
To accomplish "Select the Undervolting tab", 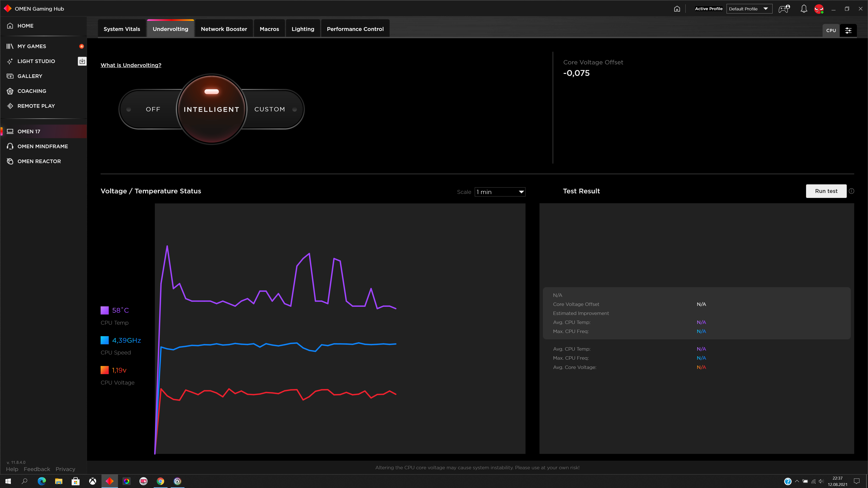I will [x=170, y=29].
